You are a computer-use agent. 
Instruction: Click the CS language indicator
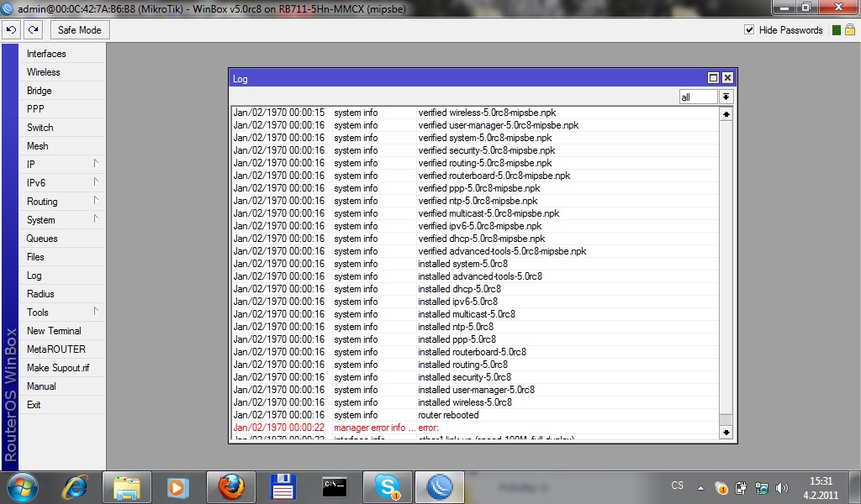coord(678,486)
